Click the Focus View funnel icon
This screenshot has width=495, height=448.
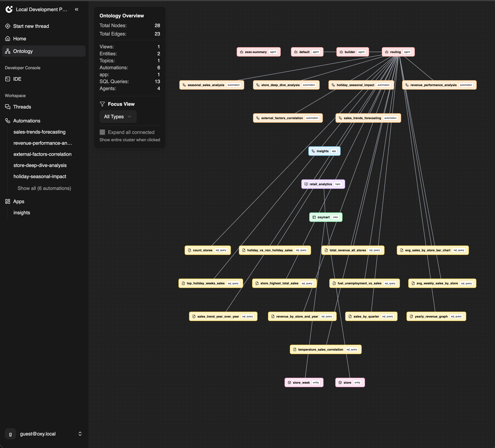click(x=102, y=104)
